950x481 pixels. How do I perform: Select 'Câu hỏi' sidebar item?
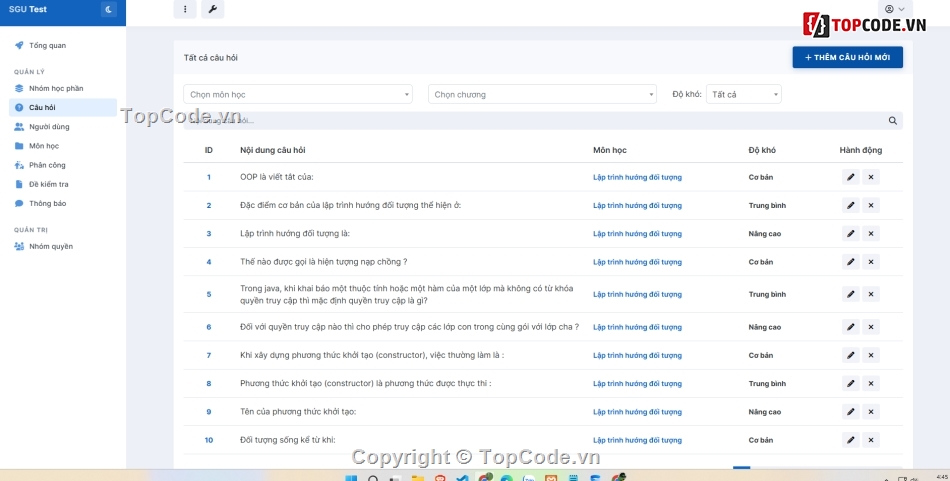point(63,107)
